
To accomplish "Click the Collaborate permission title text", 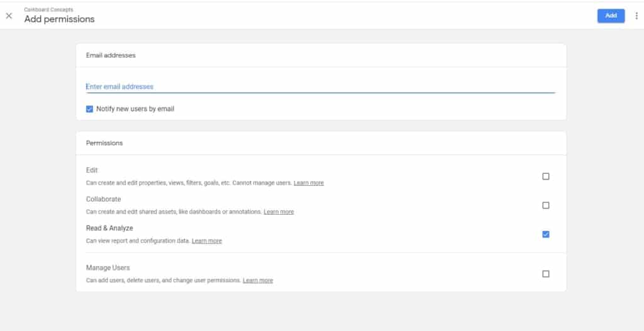I will click(x=103, y=199).
